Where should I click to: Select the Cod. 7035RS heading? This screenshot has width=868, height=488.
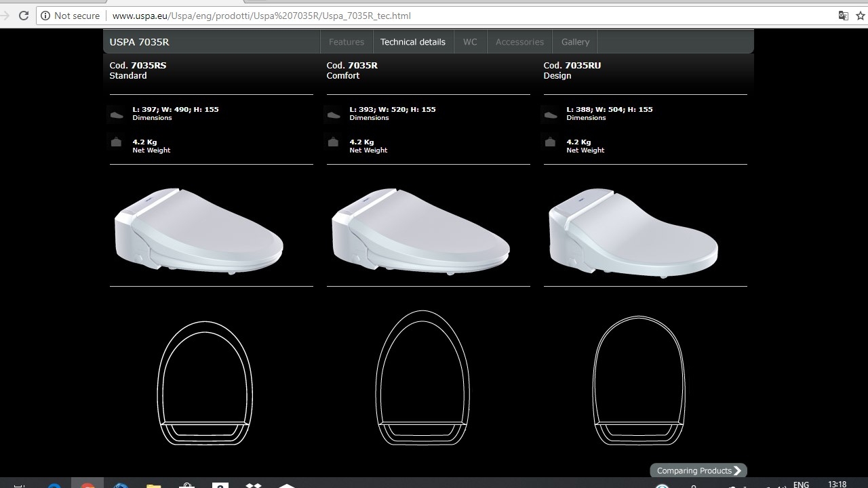pos(138,65)
